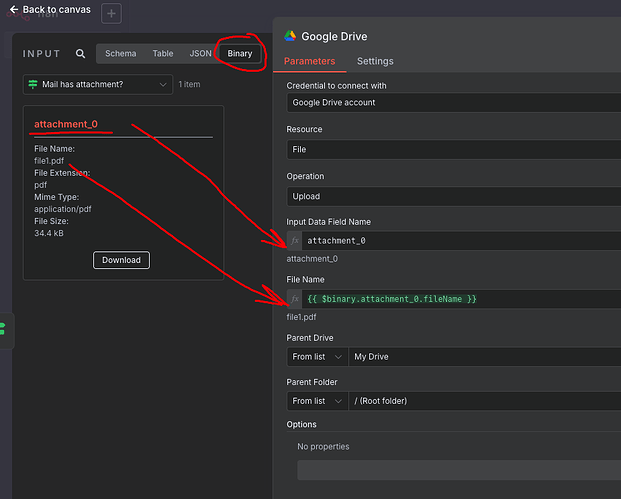
Task: Click the attachment_0 preview text below field
Action: pyautogui.click(x=312, y=259)
